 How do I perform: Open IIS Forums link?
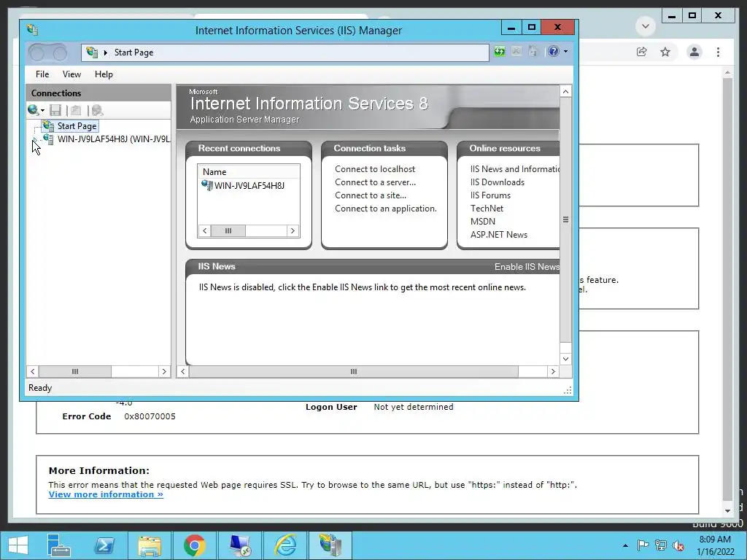pyautogui.click(x=490, y=195)
